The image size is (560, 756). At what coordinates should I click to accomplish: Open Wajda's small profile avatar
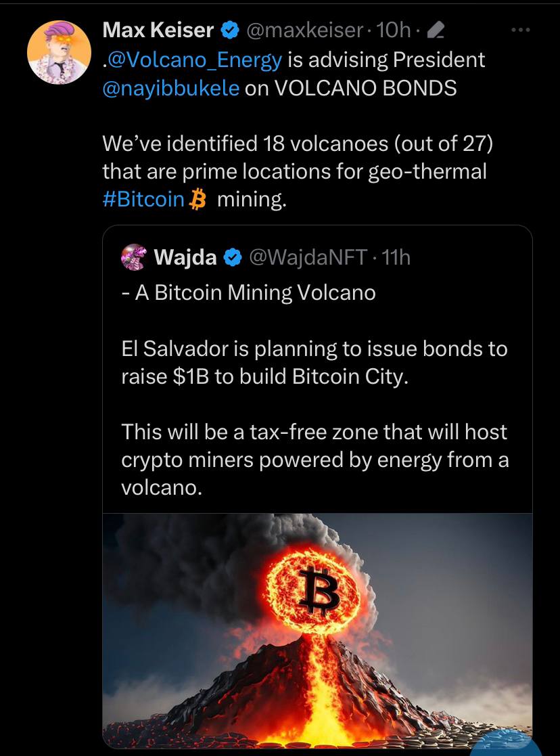click(133, 257)
